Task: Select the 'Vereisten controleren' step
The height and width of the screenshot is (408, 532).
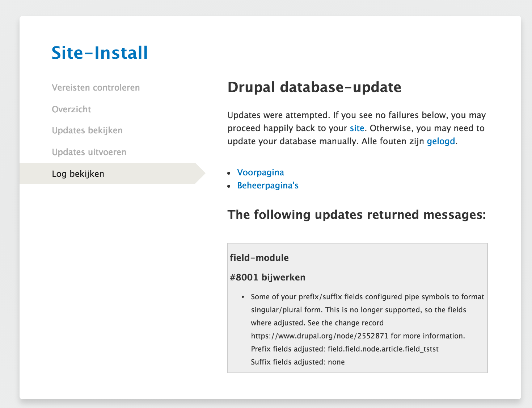Action: (x=96, y=88)
